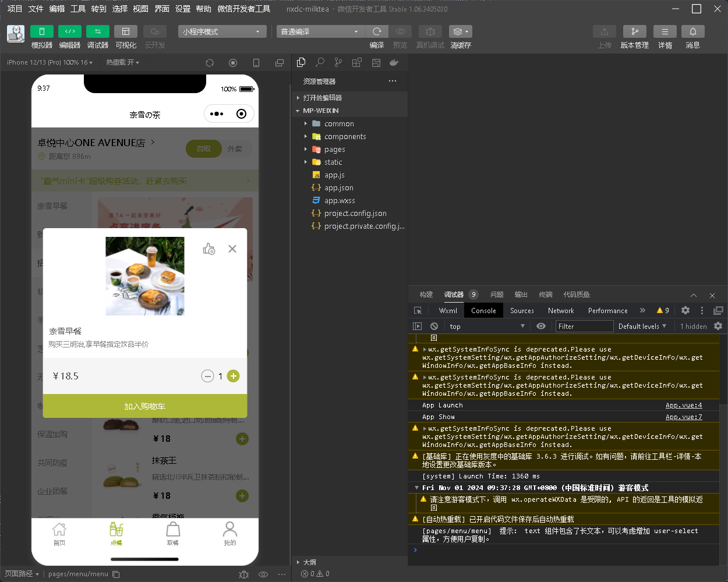Expand the pages folder

tap(349, 150)
